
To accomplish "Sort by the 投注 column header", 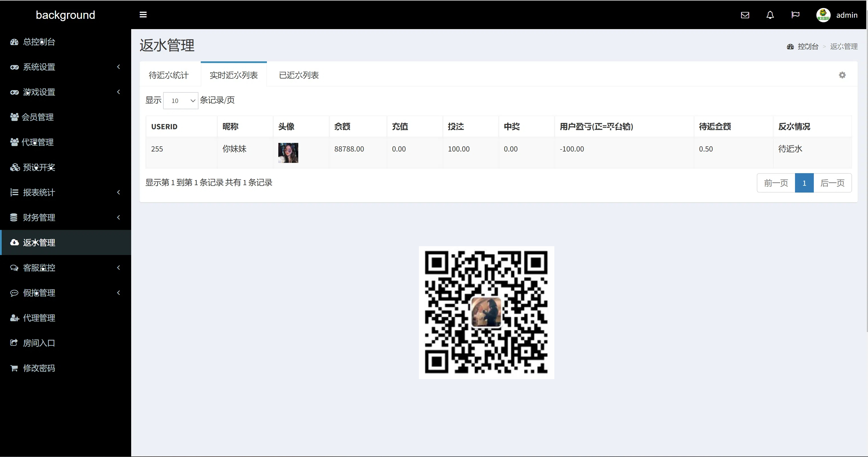I will pos(470,126).
